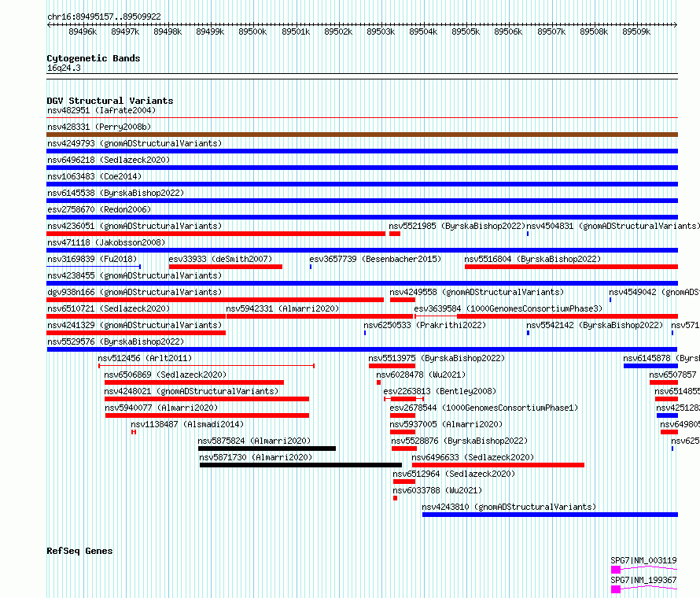700x598 pixels.
Task: Click magenta exon box under SPG7|NM_199367
Action: click(x=616, y=589)
